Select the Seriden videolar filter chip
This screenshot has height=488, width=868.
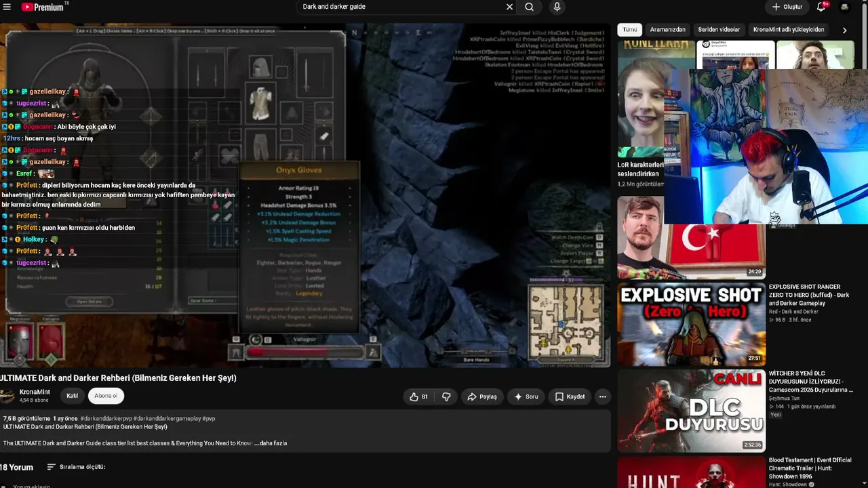coord(719,30)
